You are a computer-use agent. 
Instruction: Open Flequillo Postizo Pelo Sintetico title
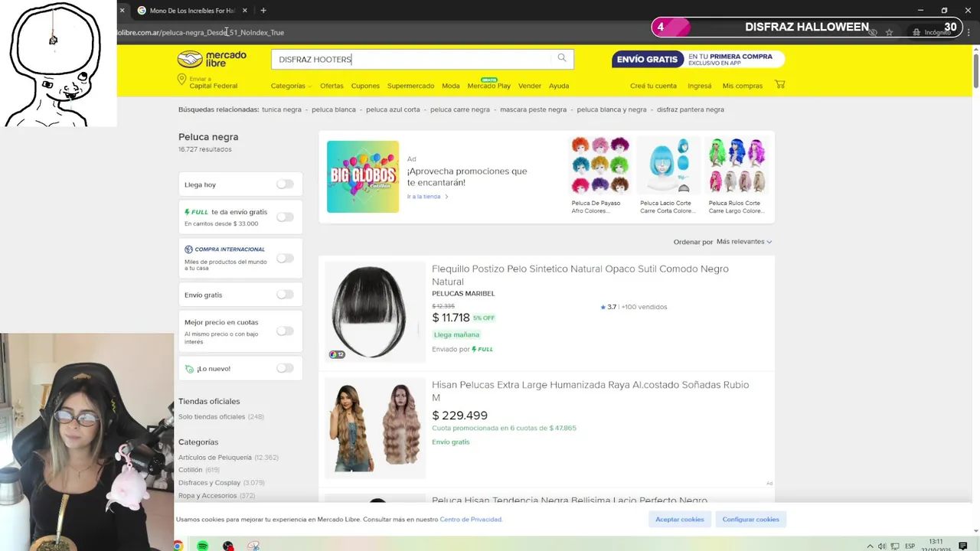pyautogui.click(x=580, y=275)
